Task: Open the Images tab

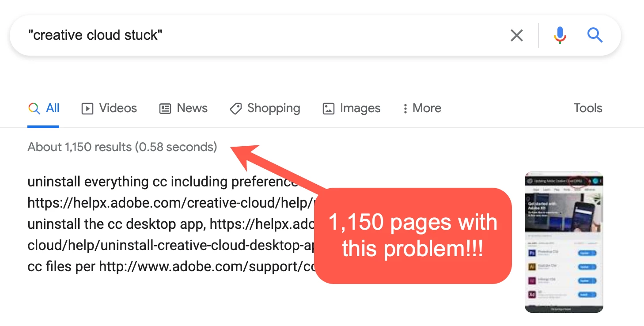Action: [x=352, y=108]
